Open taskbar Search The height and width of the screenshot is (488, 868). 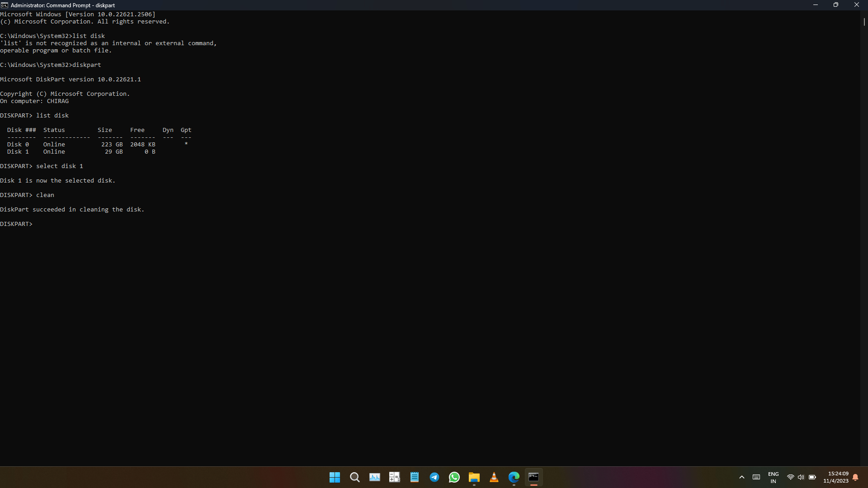355,477
